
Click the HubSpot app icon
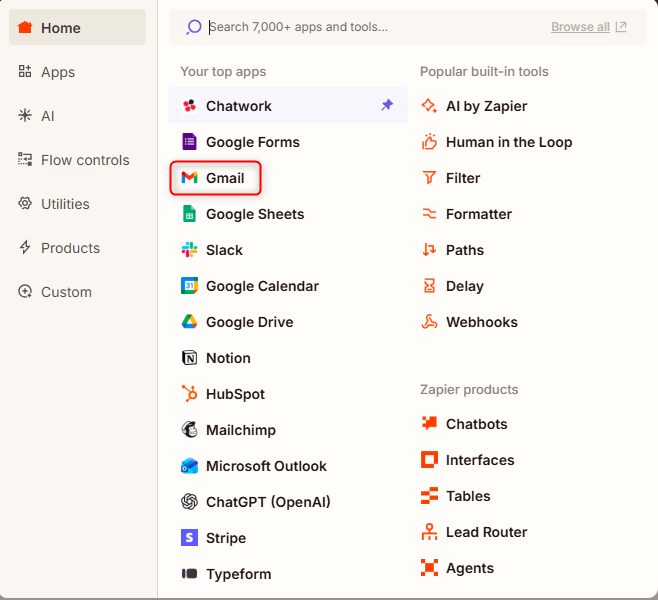tap(189, 394)
